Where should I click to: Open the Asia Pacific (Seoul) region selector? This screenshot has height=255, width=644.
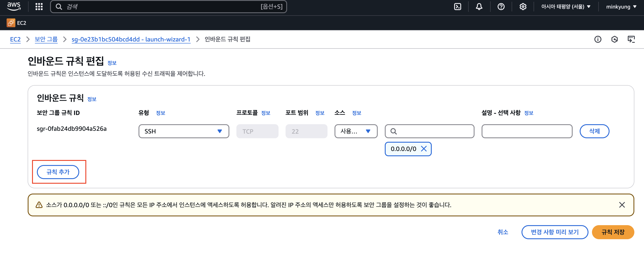(x=566, y=7)
